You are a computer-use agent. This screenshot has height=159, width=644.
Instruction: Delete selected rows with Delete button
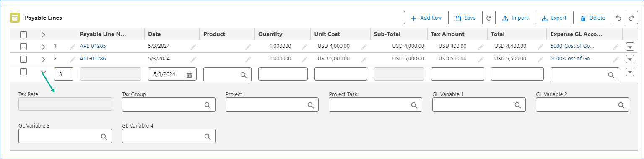tap(592, 18)
